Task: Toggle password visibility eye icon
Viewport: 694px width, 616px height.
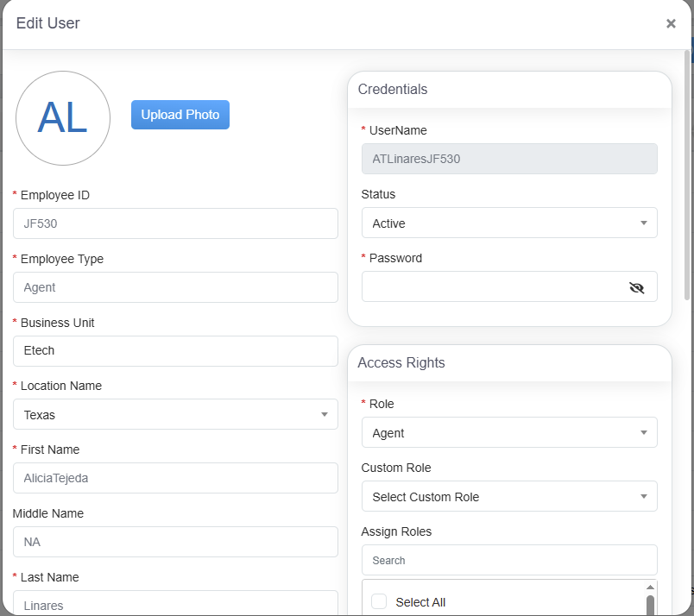Action: (x=637, y=287)
